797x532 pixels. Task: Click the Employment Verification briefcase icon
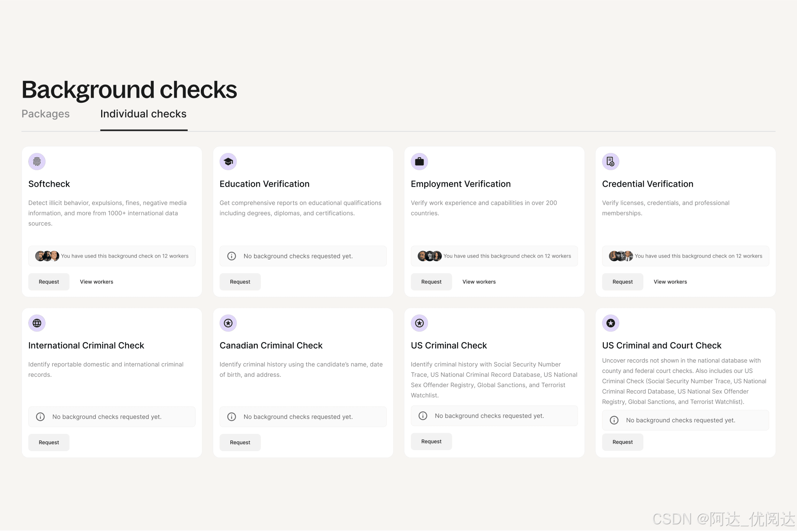[419, 162]
